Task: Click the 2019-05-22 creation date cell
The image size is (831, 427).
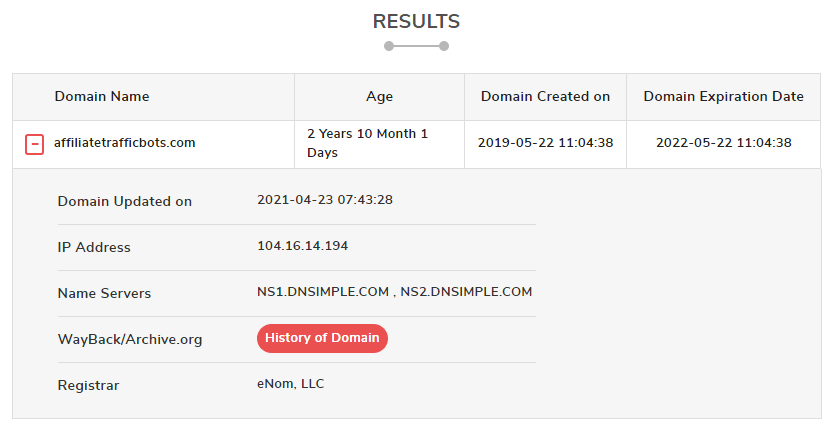Action: pos(545,143)
